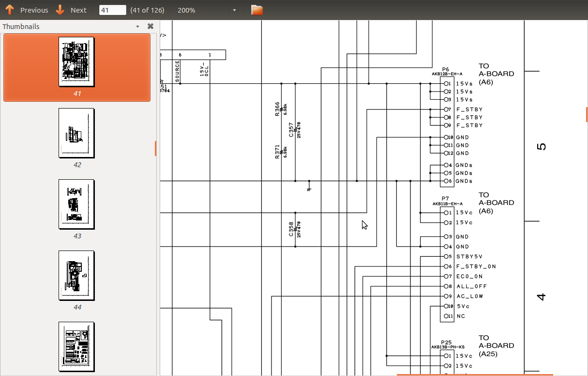
Task: Click the Thumbnails sidebar title
Action: pyautogui.click(x=21, y=27)
